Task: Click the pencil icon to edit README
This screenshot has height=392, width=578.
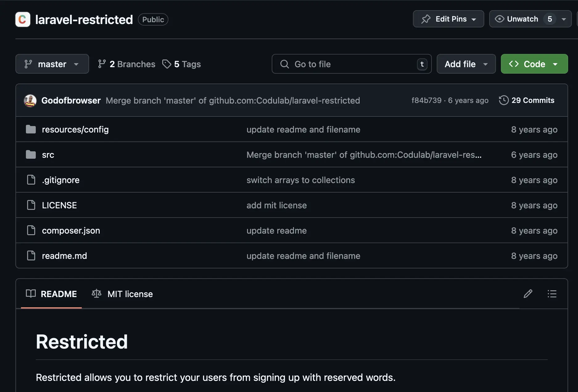Action: [528, 294]
